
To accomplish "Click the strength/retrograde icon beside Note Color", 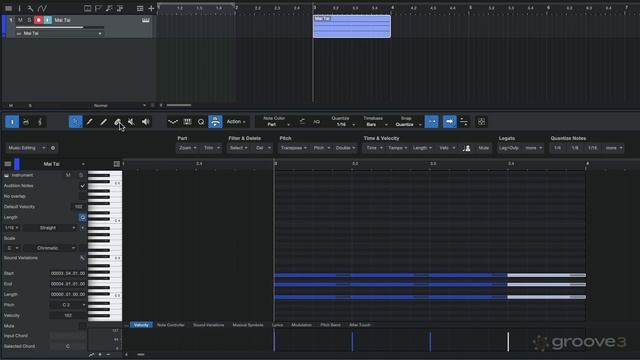I will pos(302,122).
